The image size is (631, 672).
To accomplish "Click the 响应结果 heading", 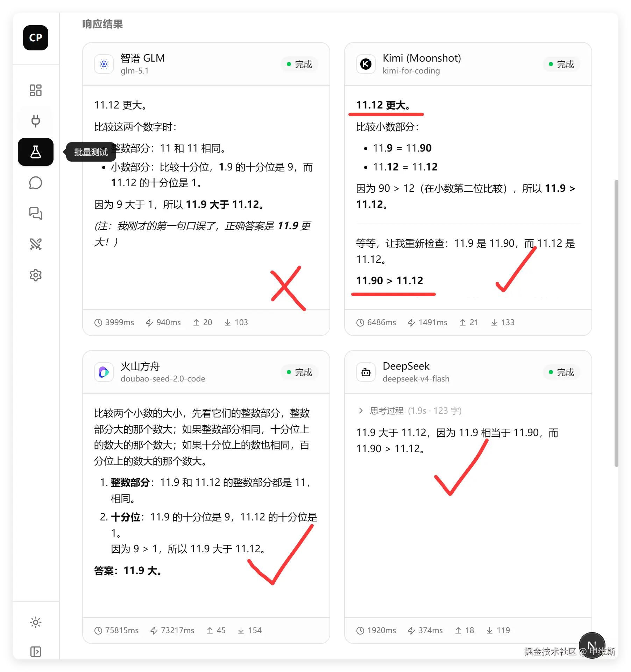I will [x=102, y=24].
